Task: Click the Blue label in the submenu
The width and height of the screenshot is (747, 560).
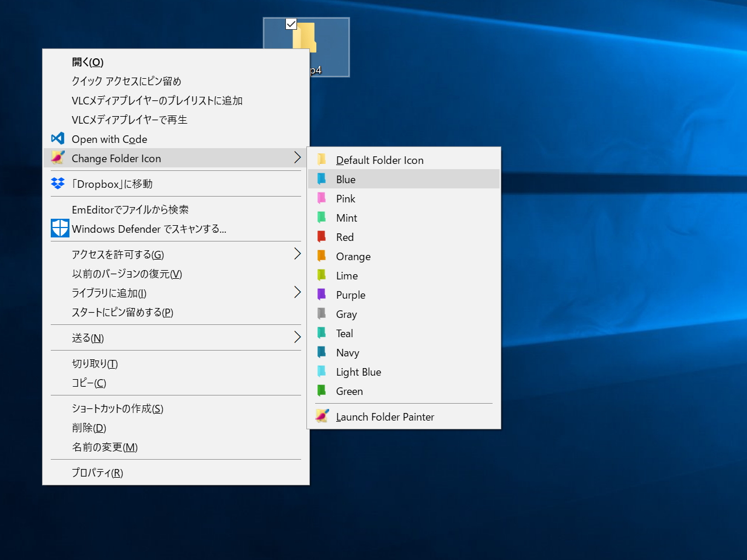Action: [345, 179]
